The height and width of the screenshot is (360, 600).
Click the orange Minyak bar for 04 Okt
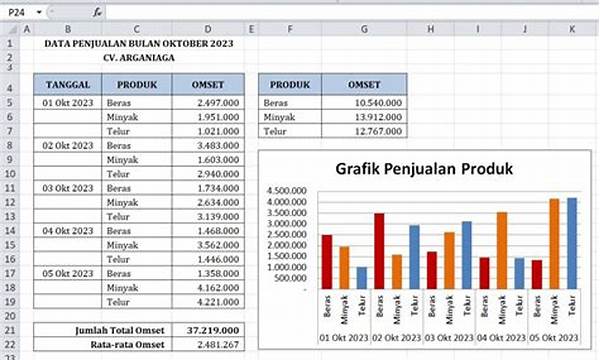(502, 251)
